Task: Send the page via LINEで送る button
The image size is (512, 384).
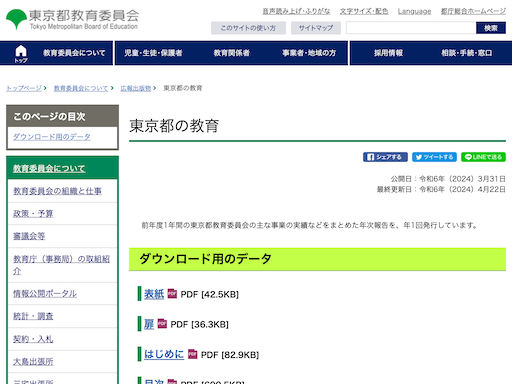Action: pyautogui.click(x=483, y=157)
